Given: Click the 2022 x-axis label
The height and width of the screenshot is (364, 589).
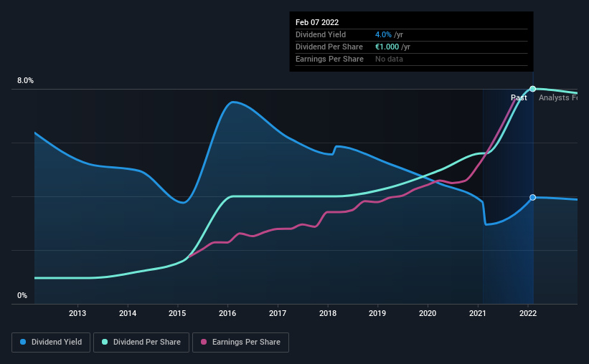Looking at the screenshot, I should 528,313.
